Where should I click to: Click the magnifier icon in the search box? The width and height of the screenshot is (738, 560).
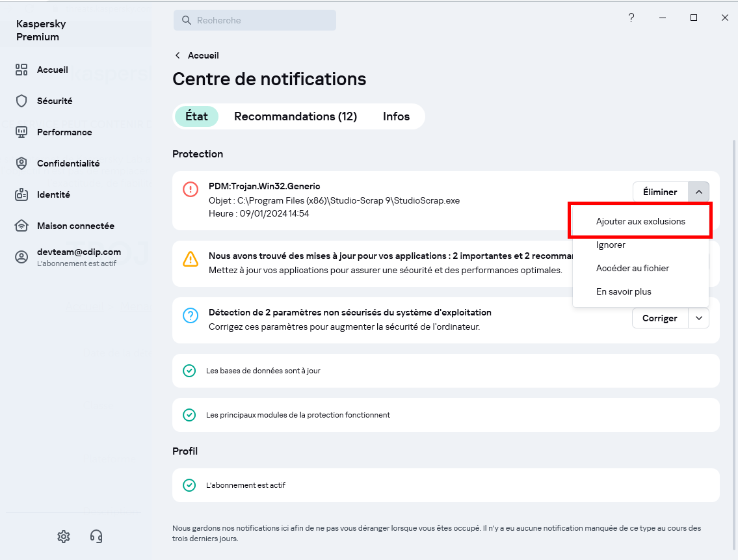click(187, 20)
